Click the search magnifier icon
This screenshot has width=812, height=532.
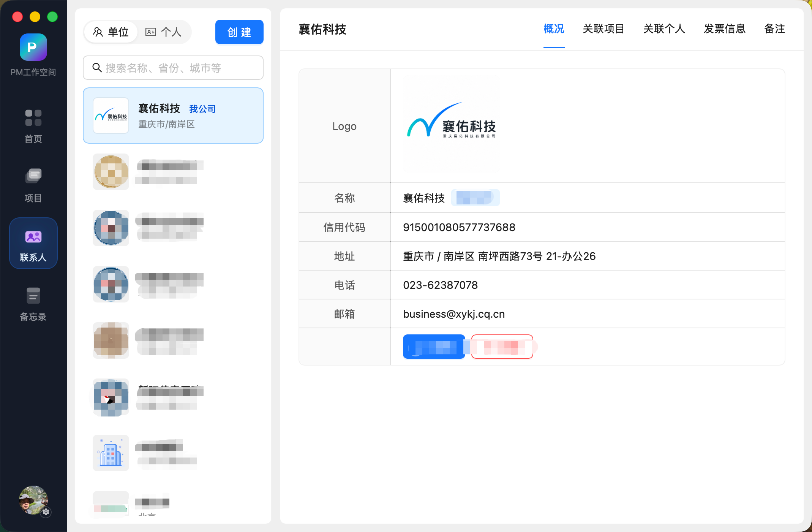coord(97,68)
